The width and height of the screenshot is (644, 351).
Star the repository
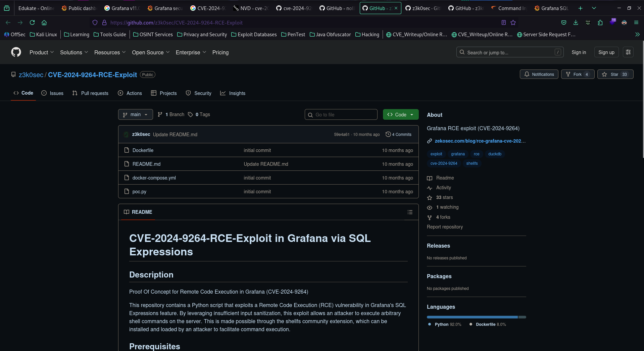point(615,74)
